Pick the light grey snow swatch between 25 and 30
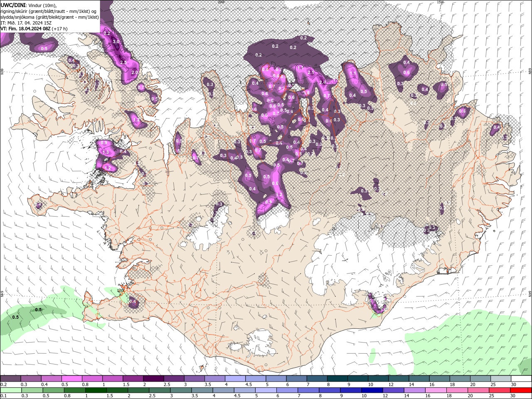532x399 pixels. click(501, 379)
